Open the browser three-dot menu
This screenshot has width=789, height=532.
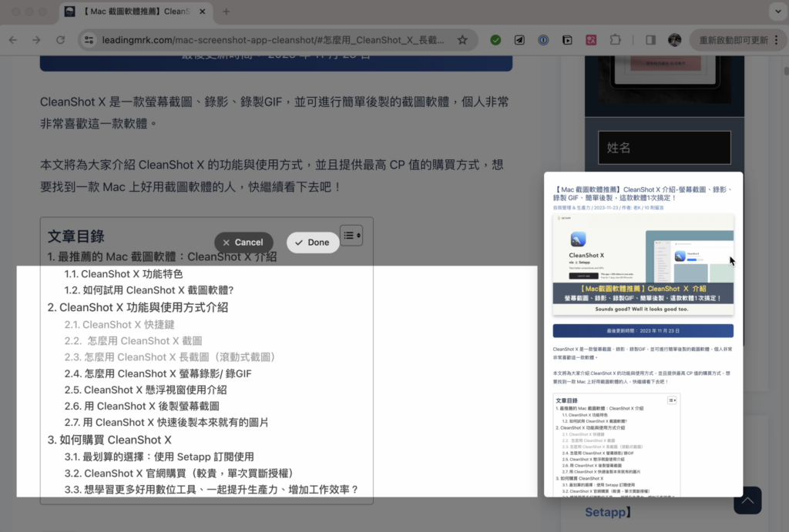point(777,40)
